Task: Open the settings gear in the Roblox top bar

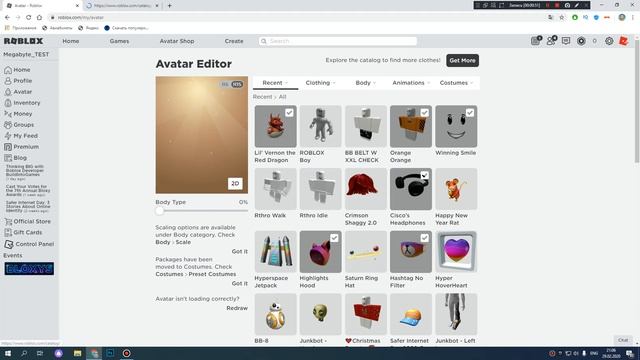Action: pyautogui.click(x=609, y=41)
